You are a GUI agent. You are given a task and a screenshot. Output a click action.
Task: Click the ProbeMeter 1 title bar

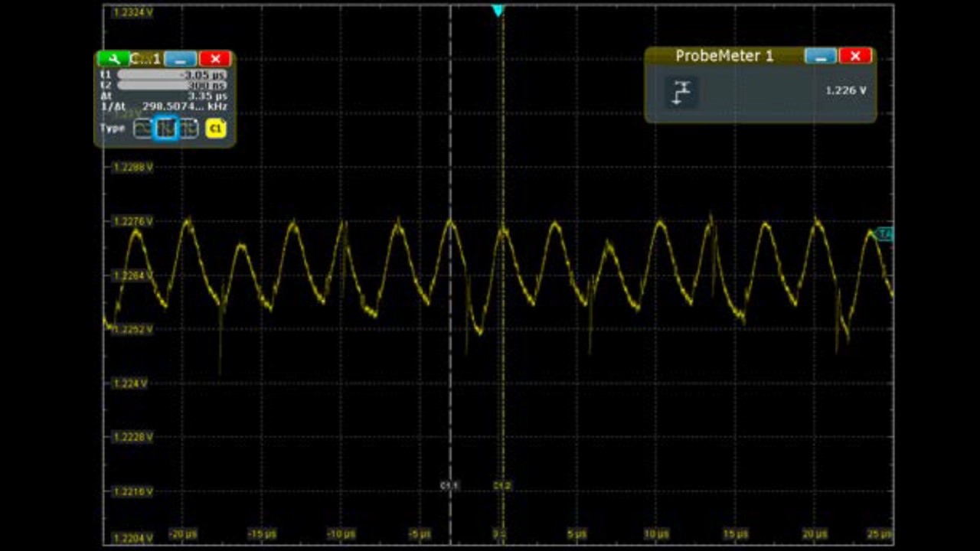coord(724,56)
